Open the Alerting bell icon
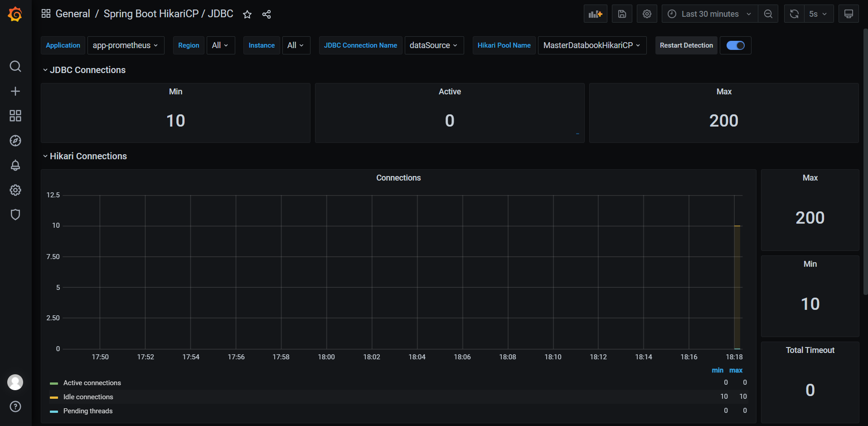Image resolution: width=868 pixels, height=426 pixels. coord(15,165)
